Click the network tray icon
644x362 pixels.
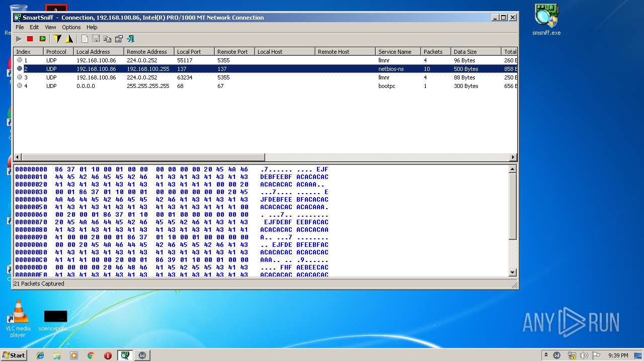pos(572,355)
